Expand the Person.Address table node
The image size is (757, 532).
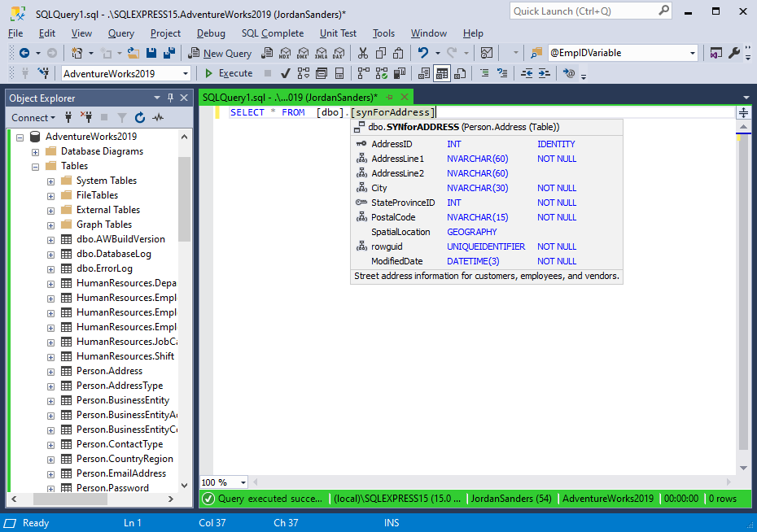tap(50, 372)
